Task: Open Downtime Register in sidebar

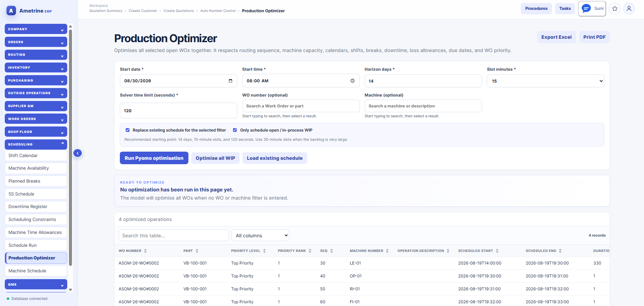Action: pyautogui.click(x=36, y=207)
